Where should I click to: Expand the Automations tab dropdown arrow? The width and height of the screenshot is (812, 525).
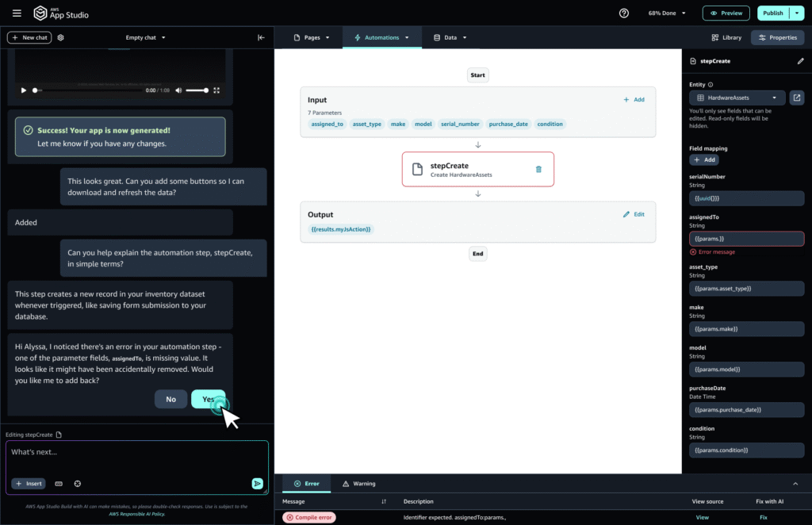(x=407, y=37)
